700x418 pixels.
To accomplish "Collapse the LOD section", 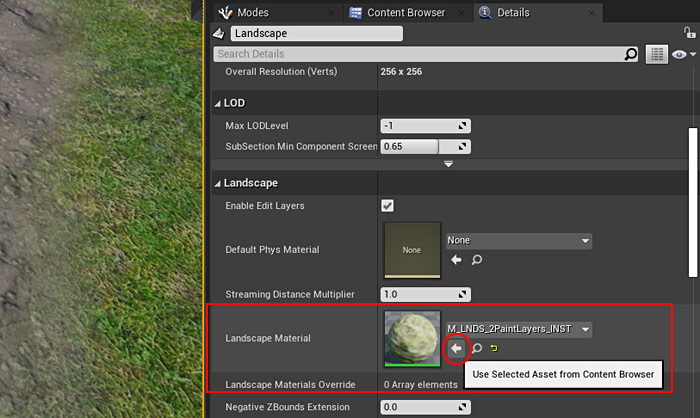I will click(217, 103).
